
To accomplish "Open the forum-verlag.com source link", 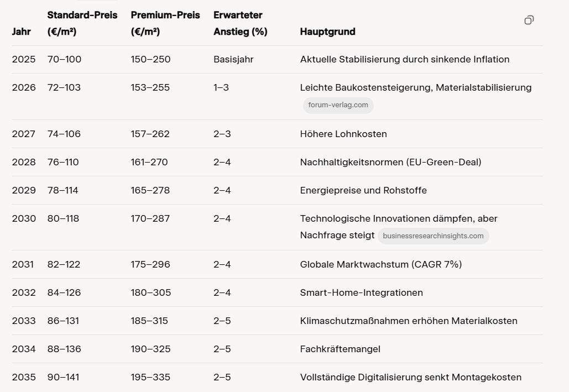I will point(338,106).
